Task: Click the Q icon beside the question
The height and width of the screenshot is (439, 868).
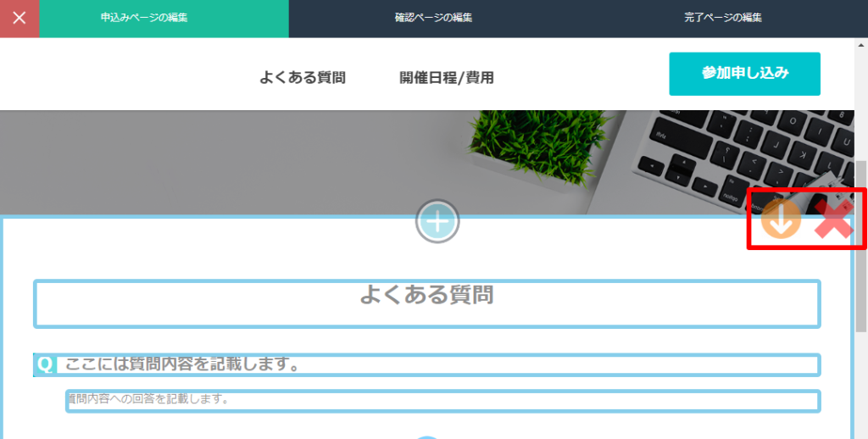Action: 45,364
